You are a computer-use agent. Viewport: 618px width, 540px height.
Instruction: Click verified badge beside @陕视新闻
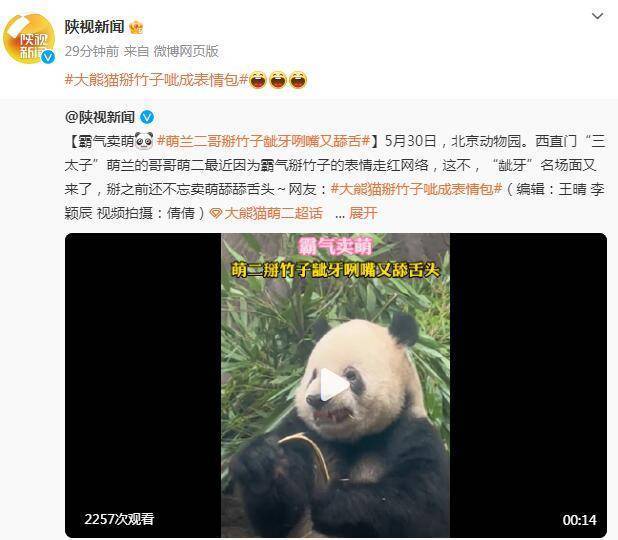pos(147,117)
